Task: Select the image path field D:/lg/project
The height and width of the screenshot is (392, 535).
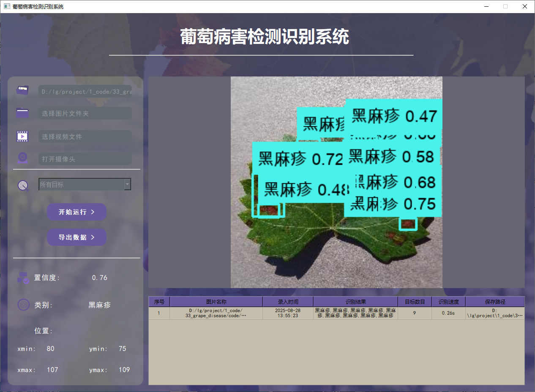Action: click(x=85, y=91)
